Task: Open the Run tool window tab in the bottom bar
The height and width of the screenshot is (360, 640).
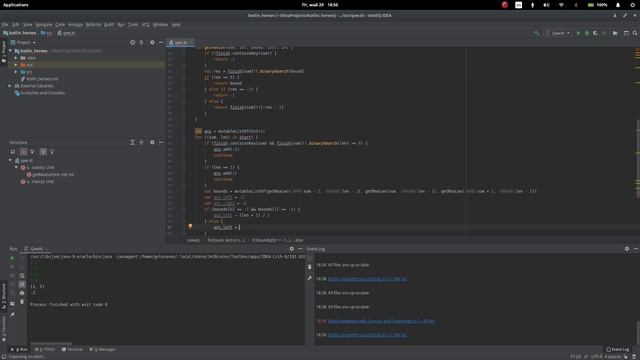Action: point(19,349)
